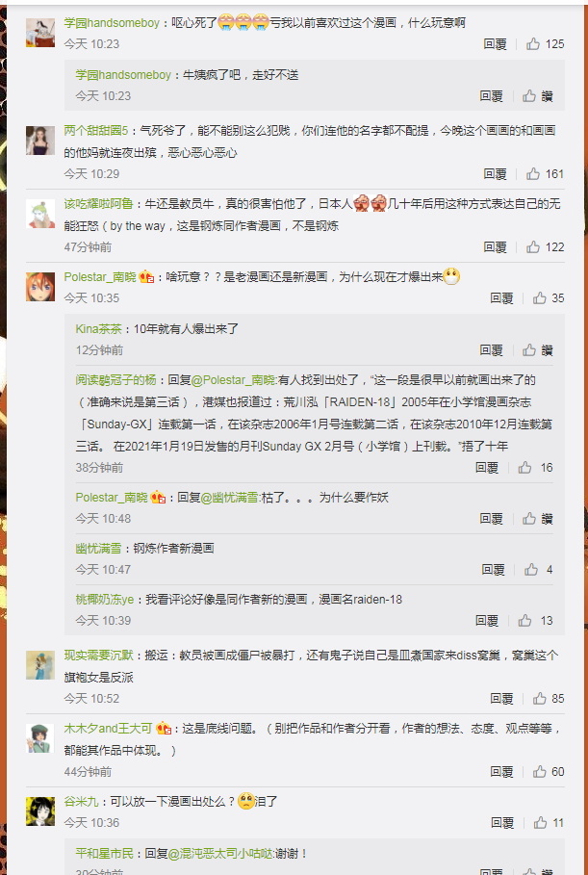
Task: Open 木木夕and王大可's username link
Action: click(108, 729)
